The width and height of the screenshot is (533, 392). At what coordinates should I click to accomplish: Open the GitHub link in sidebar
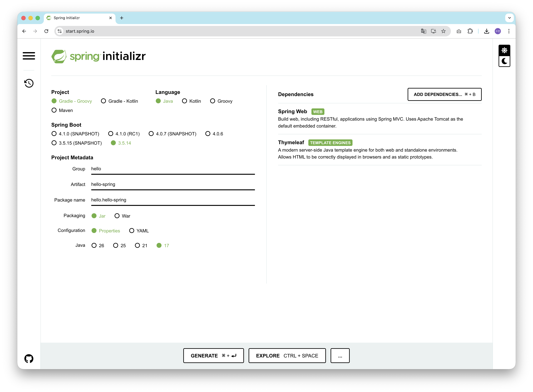(29, 359)
